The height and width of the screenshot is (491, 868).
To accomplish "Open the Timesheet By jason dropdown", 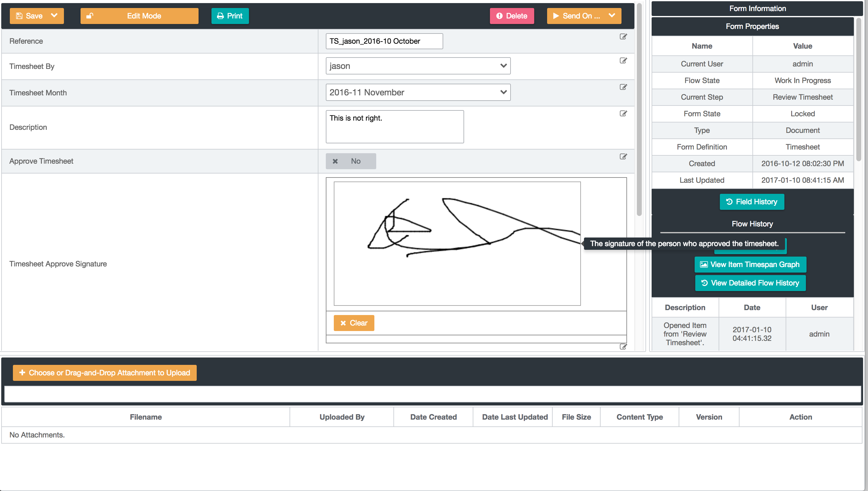I will pos(417,66).
